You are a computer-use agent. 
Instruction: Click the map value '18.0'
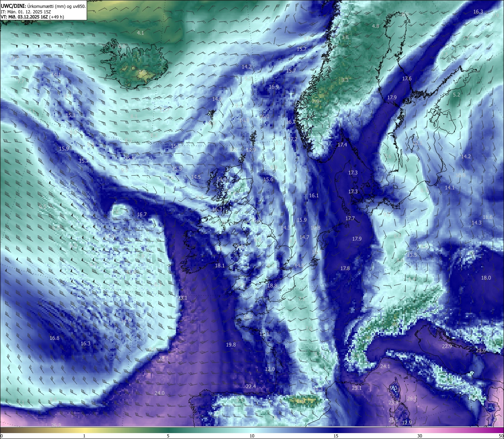486,278
